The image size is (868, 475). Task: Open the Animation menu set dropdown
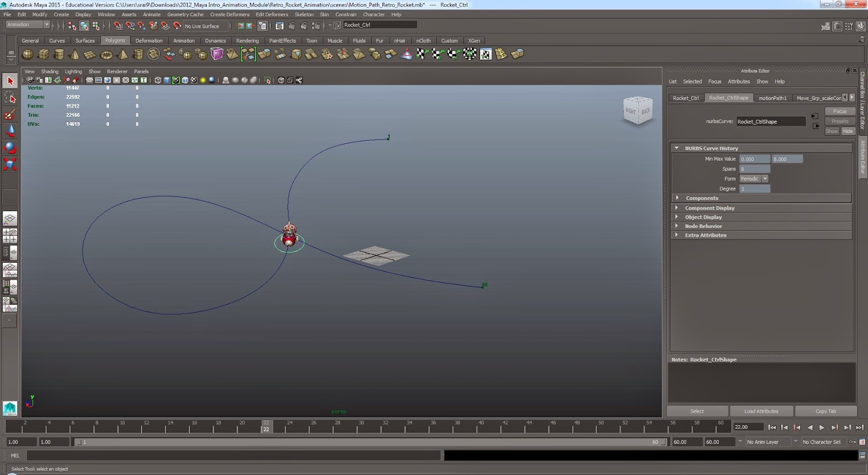(27, 25)
